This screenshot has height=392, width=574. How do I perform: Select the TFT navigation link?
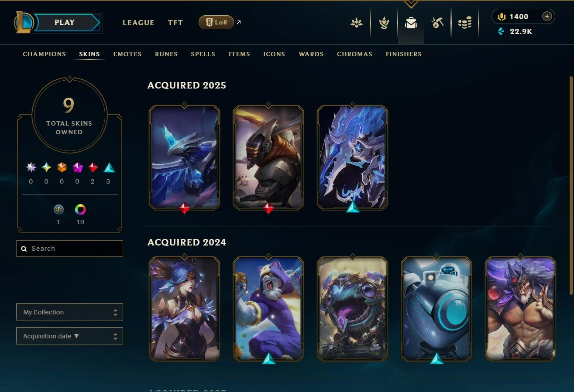[x=175, y=23]
